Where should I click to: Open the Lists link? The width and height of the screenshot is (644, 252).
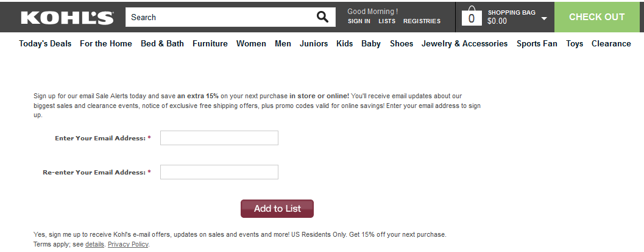(x=387, y=21)
